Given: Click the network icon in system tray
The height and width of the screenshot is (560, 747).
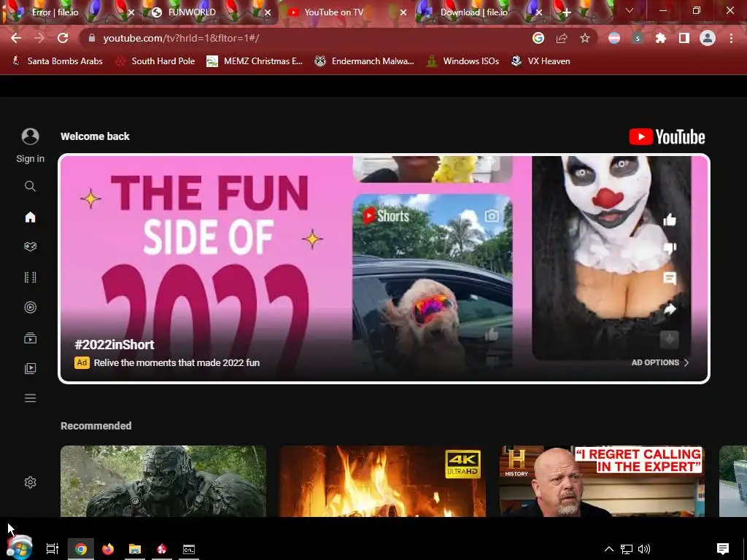Looking at the screenshot, I should [x=627, y=549].
